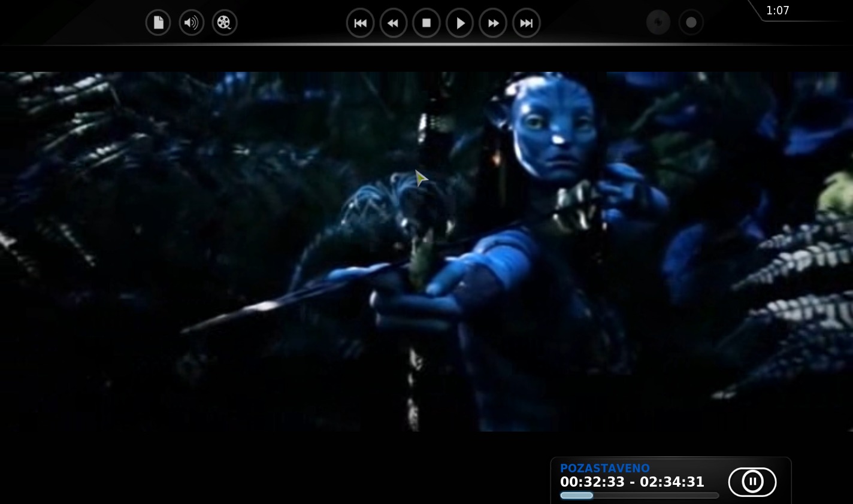
Task: Open the file browser document icon
Action: 158,23
